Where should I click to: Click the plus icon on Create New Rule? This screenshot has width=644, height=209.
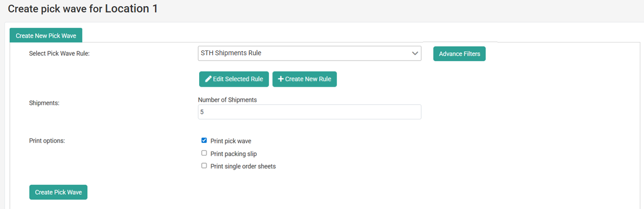pos(281,79)
